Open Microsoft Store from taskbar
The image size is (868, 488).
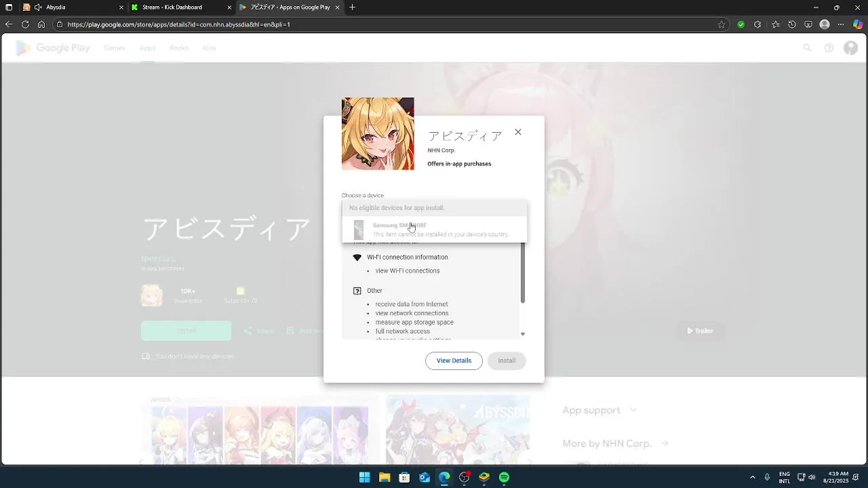404,477
